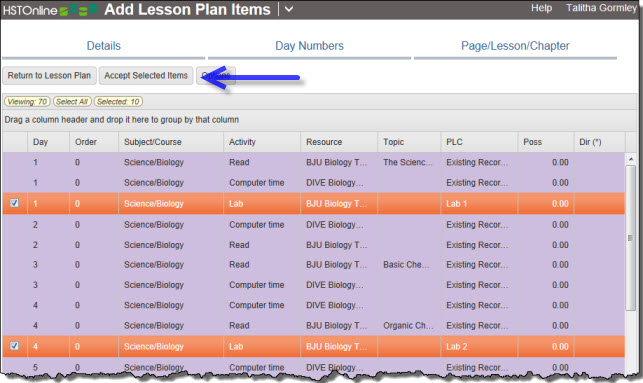643x383 pixels.
Task: Click BJU Biology resource in Lab 1 row
Action: (x=339, y=204)
